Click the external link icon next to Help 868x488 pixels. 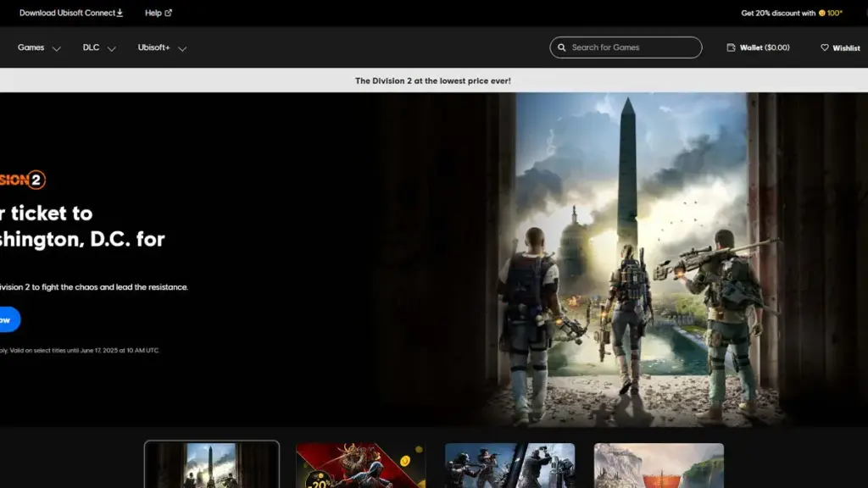[x=169, y=13]
